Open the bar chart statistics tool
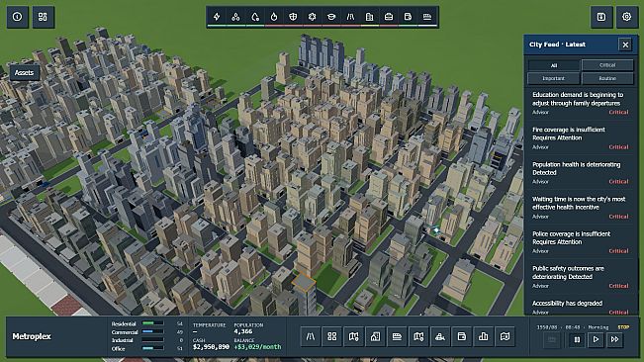644x362 pixels. tap(484, 337)
